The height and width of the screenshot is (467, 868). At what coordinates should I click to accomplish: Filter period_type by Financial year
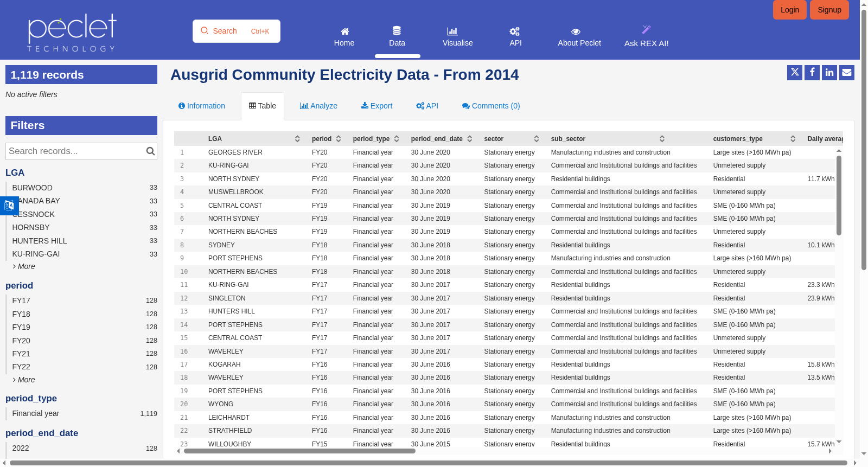tap(81, 413)
